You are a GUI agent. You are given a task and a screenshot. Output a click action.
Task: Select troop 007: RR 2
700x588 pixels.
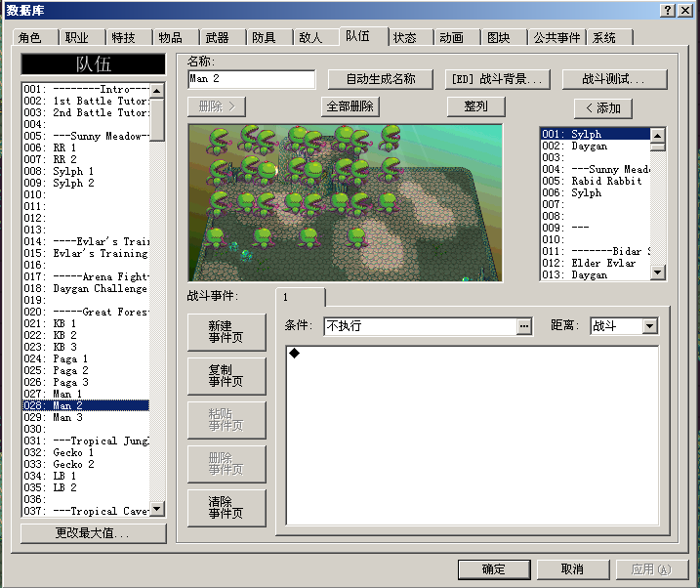point(86,159)
